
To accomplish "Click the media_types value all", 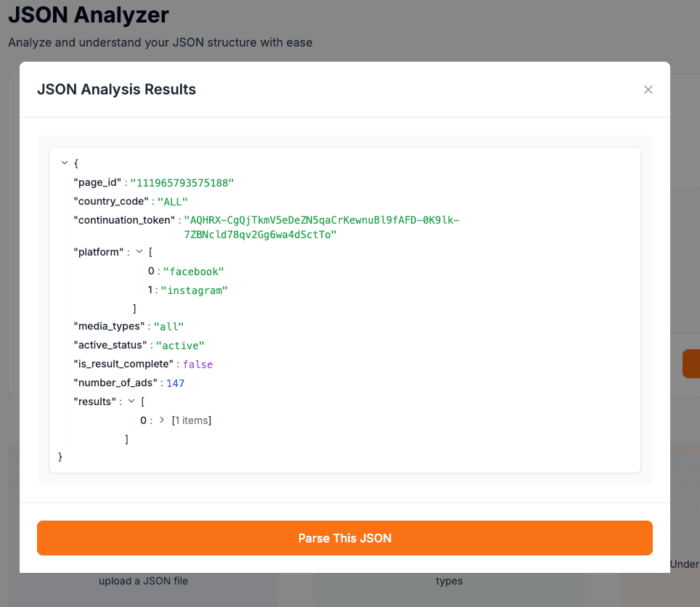I will click(169, 326).
